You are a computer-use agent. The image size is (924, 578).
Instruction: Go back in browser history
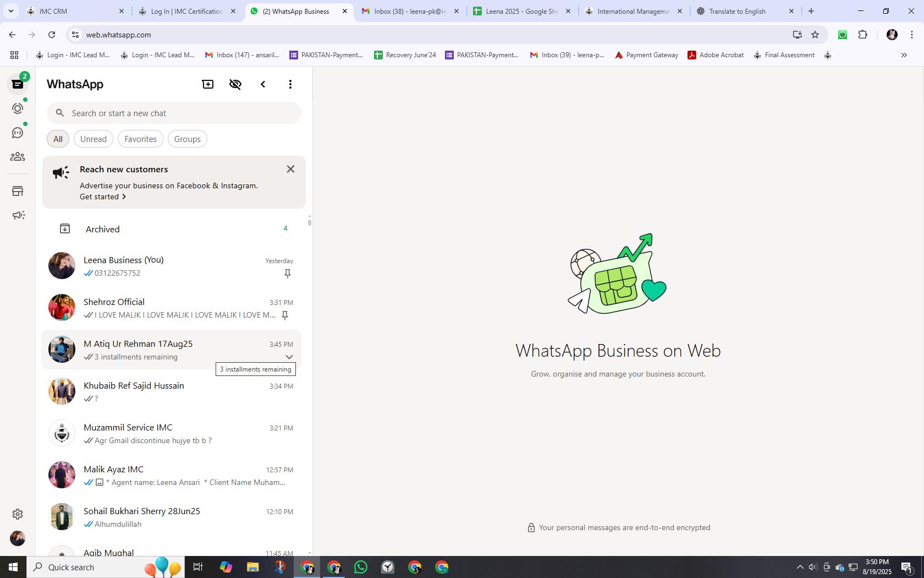pyautogui.click(x=12, y=35)
